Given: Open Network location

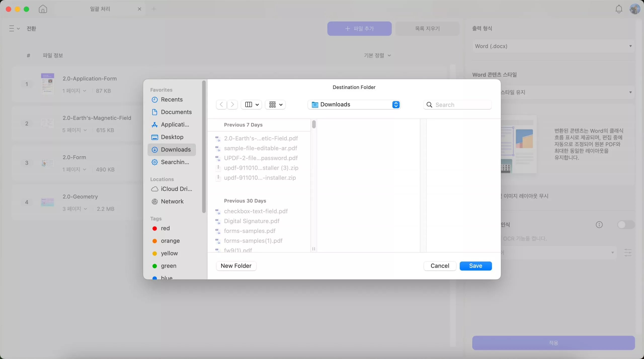Looking at the screenshot, I should [x=172, y=201].
